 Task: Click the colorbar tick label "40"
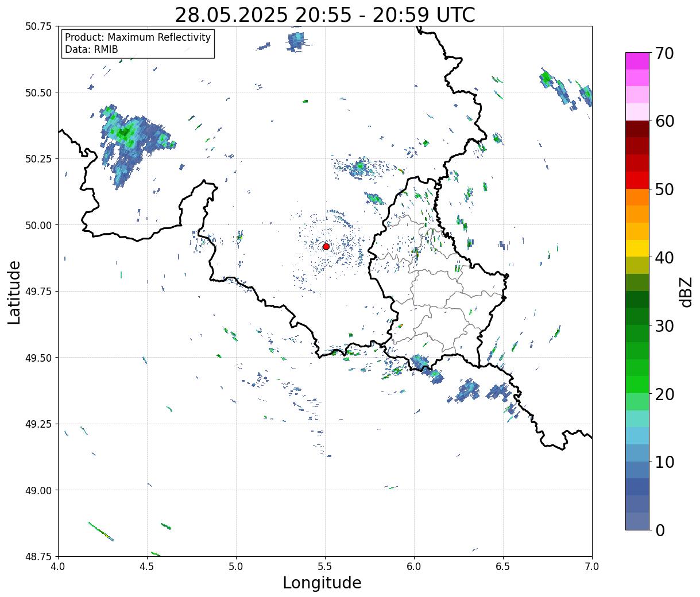coord(664,258)
